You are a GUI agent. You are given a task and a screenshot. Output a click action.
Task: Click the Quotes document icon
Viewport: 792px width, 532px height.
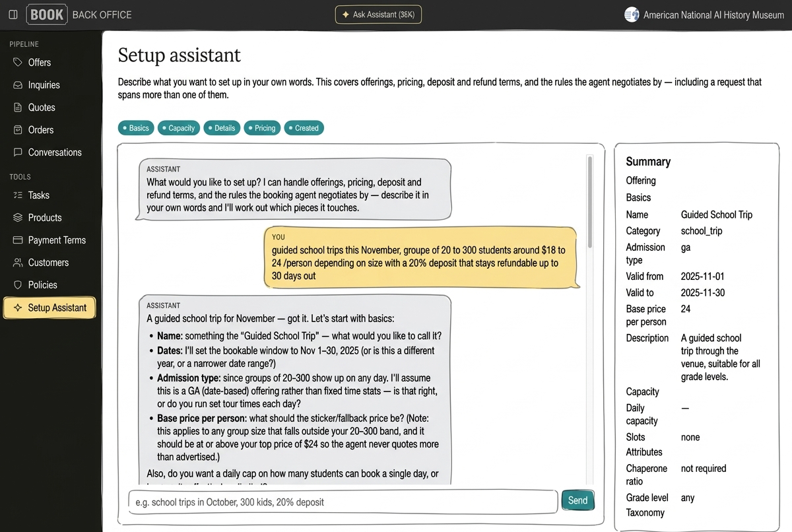click(x=18, y=108)
